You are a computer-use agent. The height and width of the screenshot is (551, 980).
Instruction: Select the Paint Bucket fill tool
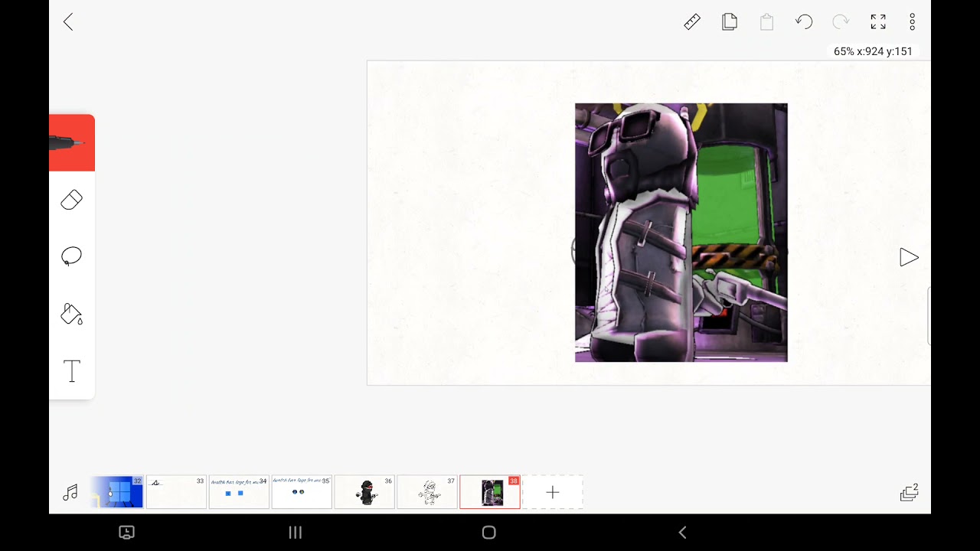coord(72,314)
